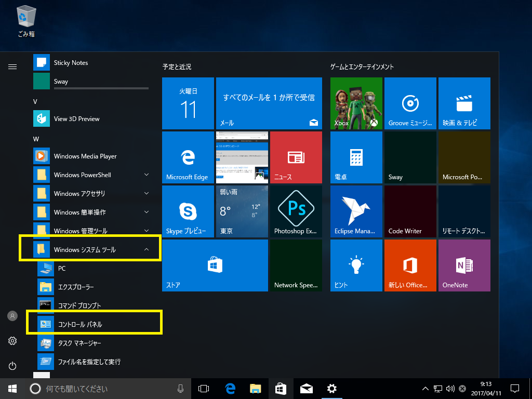Open Store from the taskbar

click(x=281, y=389)
